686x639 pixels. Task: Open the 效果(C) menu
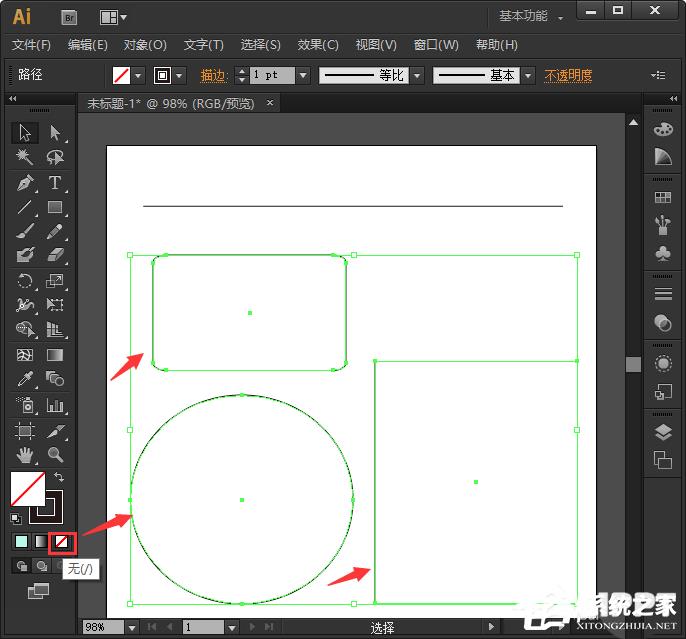[x=318, y=45]
